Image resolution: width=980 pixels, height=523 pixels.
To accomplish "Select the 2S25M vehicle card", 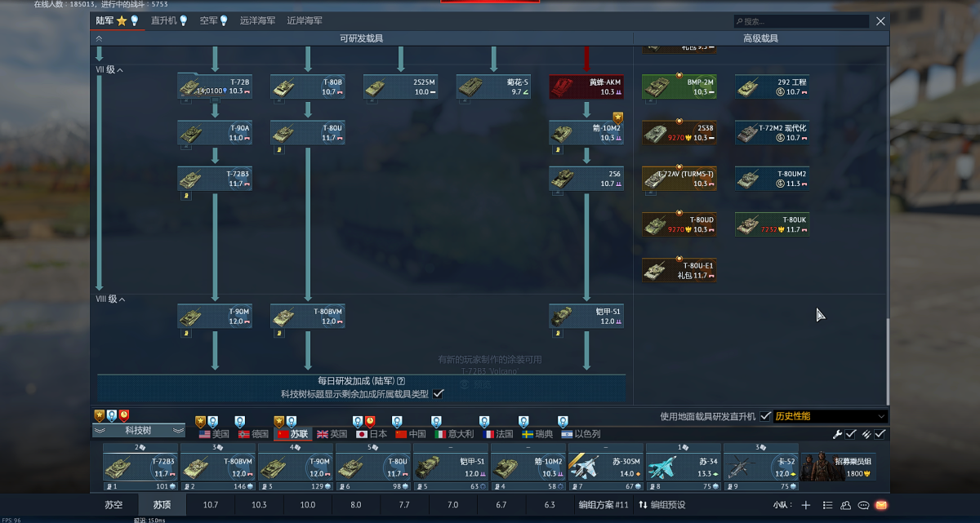I will 400,86.
